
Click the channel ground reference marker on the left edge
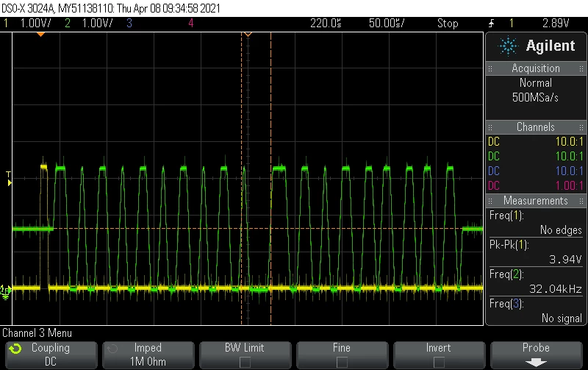point(6,291)
